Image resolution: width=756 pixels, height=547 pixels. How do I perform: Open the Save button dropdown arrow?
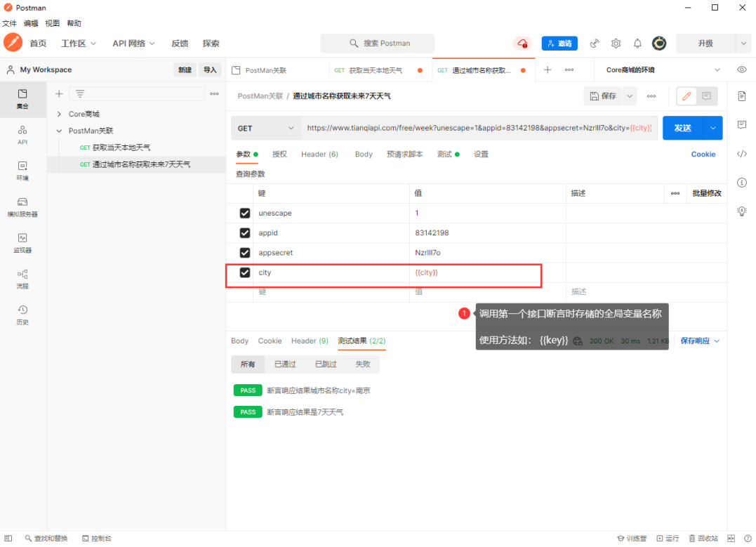(630, 96)
